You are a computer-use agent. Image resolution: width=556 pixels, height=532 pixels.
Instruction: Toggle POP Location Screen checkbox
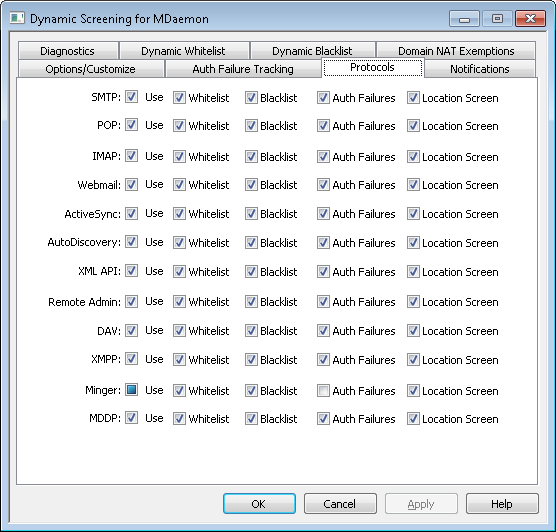(413, 126)
